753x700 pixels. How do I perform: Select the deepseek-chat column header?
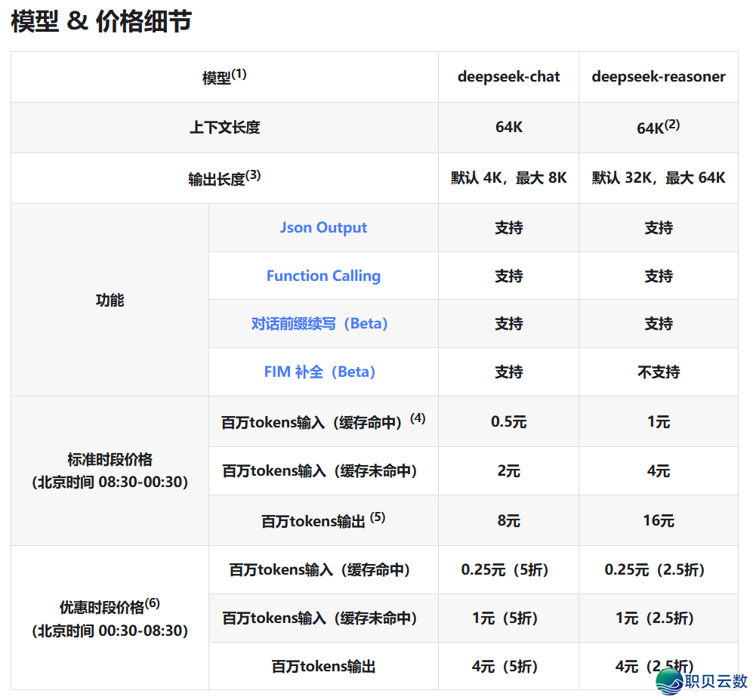(x=508, y=77)
